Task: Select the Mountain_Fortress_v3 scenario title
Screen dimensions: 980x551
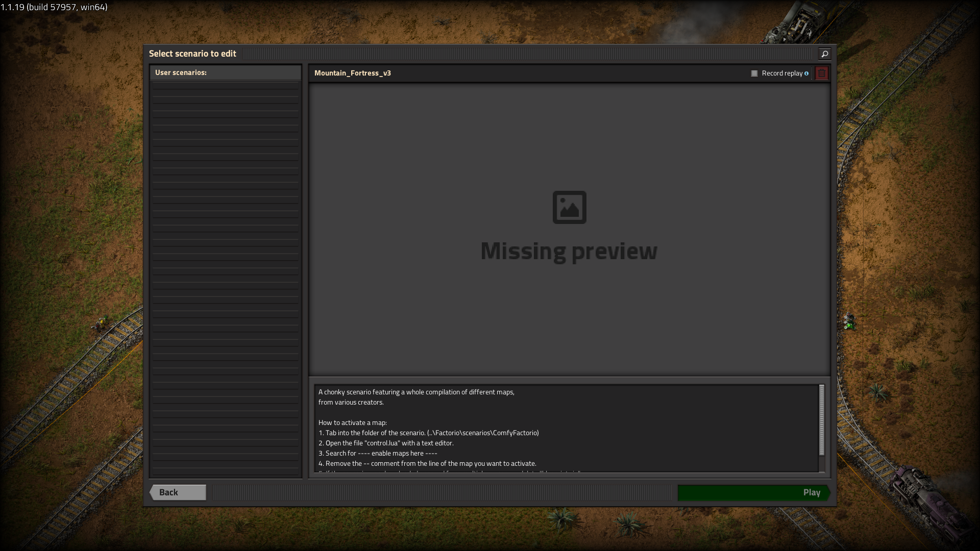Action: point(353,73)
